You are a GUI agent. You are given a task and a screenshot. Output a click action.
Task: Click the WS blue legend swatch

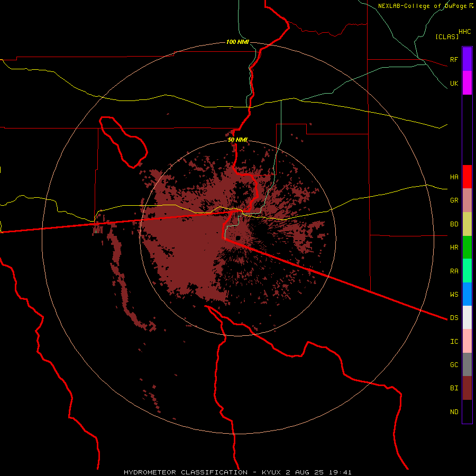coord(467,294)
